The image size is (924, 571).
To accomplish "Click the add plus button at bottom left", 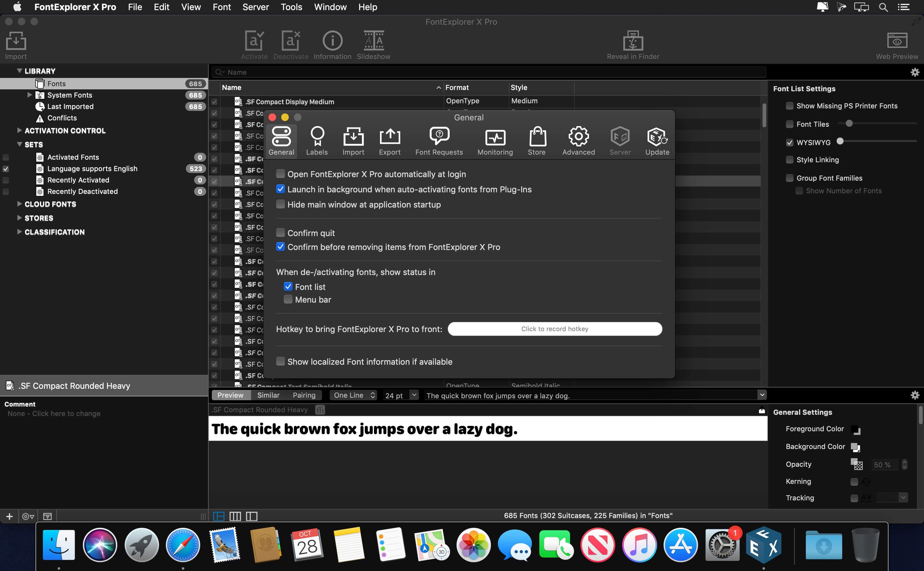I will pyautogui.click(x=9, y=516).
